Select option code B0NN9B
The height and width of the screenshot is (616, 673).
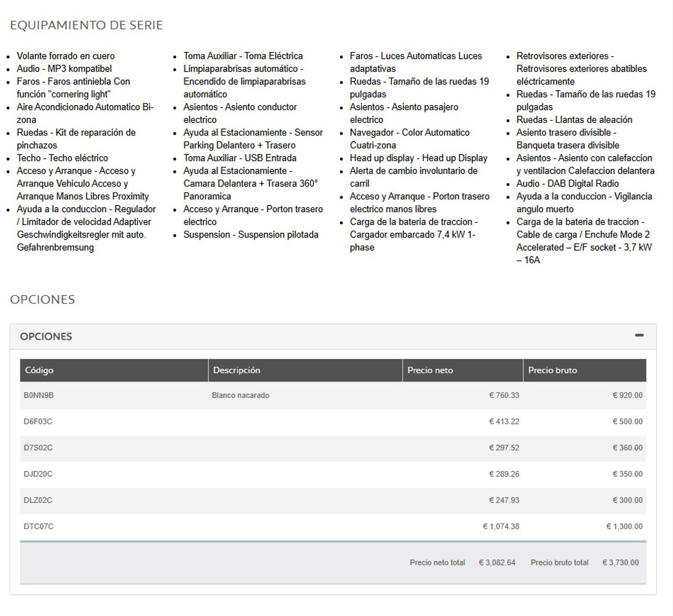tap(38, 395)
